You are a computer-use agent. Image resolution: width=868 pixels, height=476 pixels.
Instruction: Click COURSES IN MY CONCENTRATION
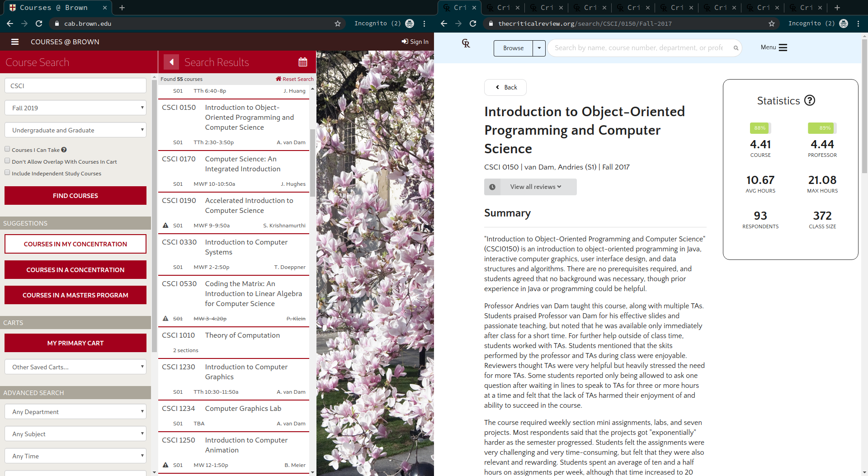coord(75,244)
